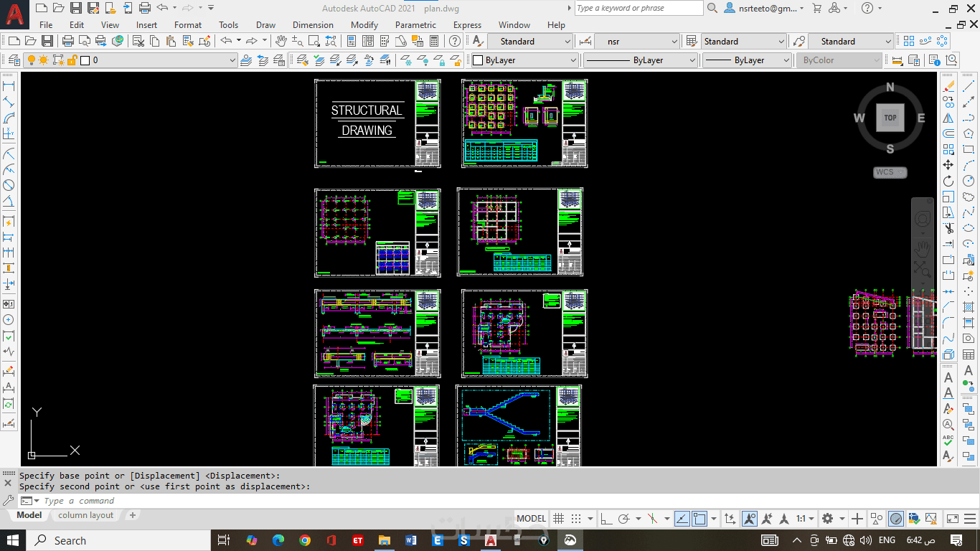Click the Match Properties paintbrush icon
Screen dimensions: 980x551
click(x=188, y=41)
